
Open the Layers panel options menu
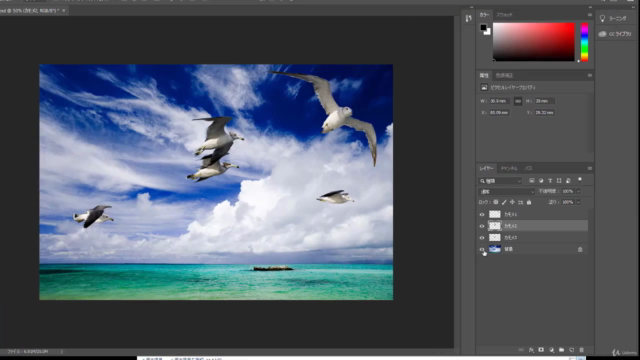590,168
